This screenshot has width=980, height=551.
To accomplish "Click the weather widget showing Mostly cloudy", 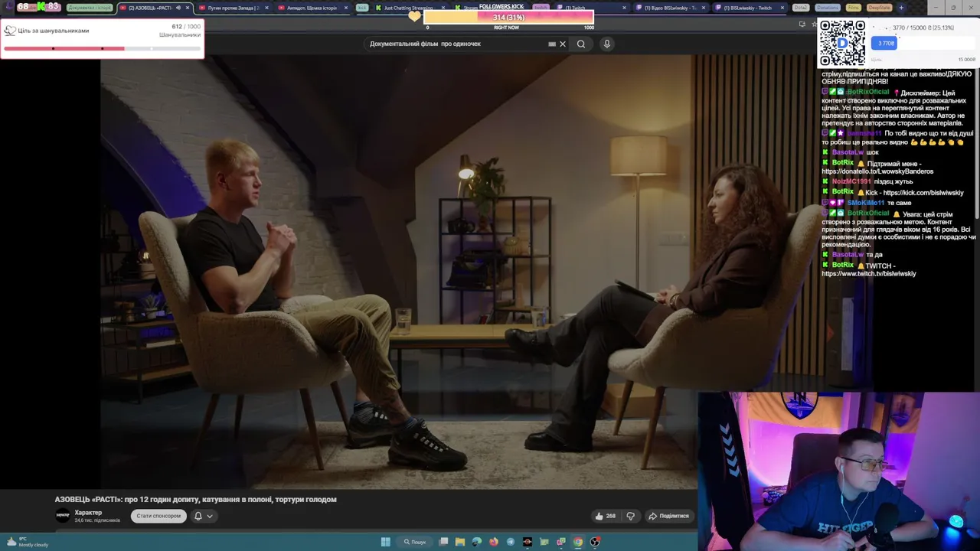I will point(27,542).
